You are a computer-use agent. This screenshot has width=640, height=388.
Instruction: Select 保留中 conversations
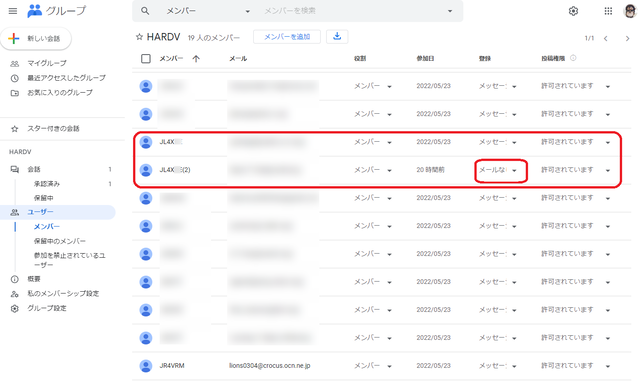44,198
